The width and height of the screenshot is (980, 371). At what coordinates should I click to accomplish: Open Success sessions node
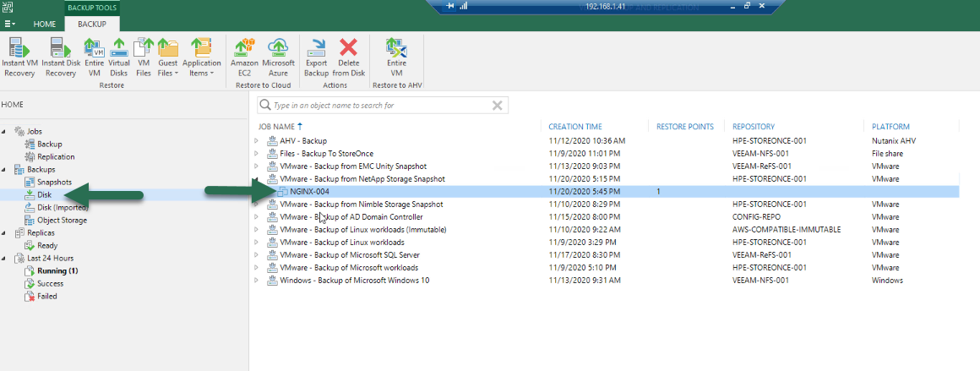[x=50, y=283]
